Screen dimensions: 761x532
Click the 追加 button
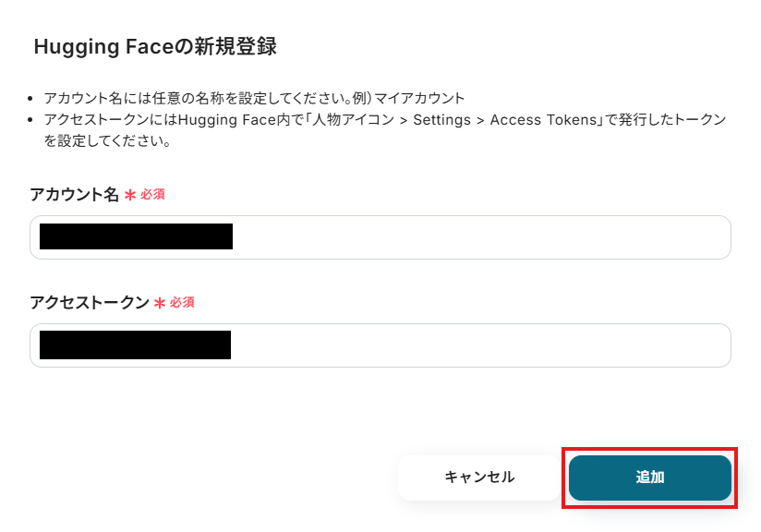click(649, 478)
